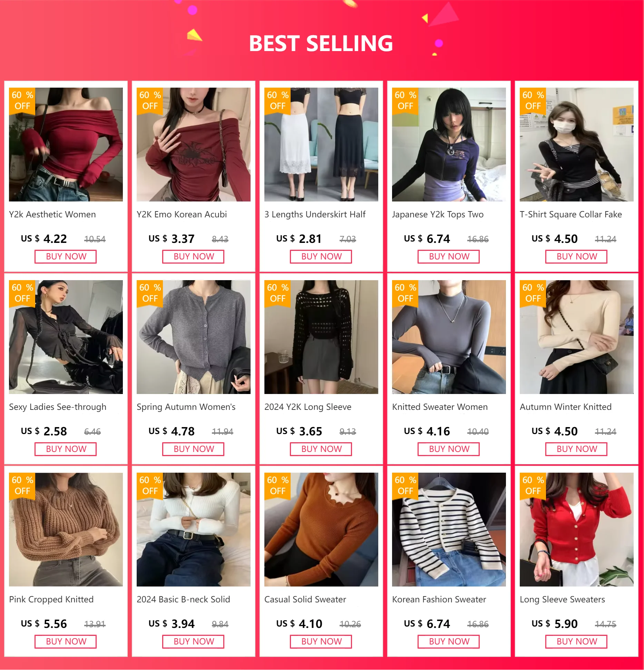Screen dimensions: 644x670
Task: Click BUY NOW for Knitted Sweater Women
Action: click(449, 449)
